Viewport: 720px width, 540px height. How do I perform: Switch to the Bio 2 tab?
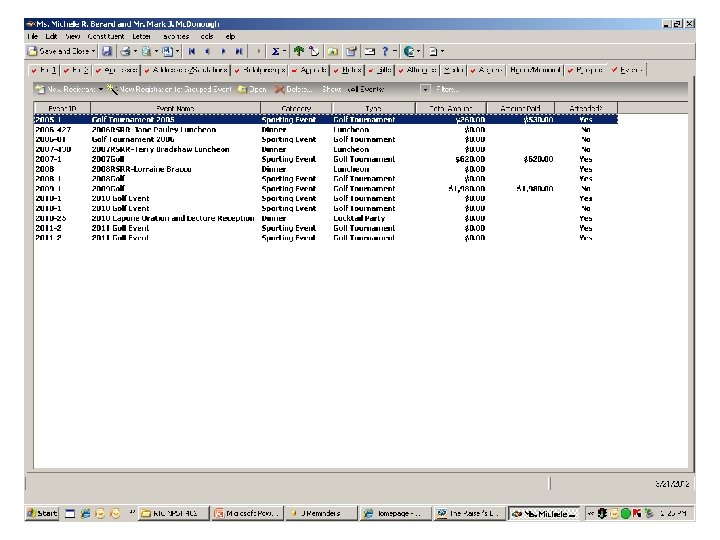76,70
